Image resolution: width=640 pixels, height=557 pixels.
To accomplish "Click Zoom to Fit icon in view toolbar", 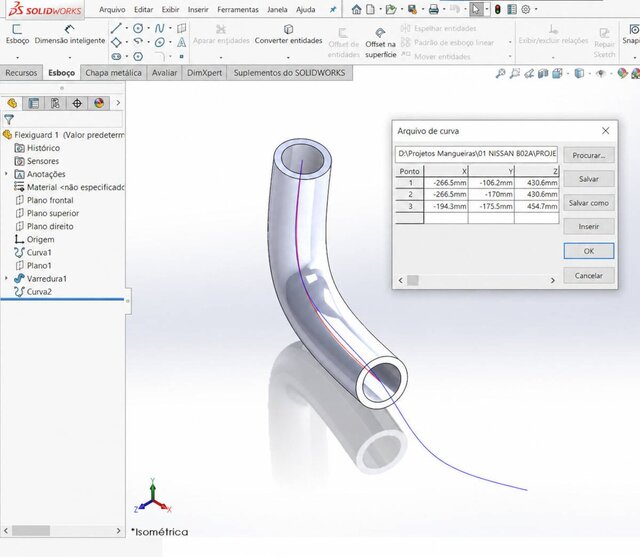I will (500, 73).
